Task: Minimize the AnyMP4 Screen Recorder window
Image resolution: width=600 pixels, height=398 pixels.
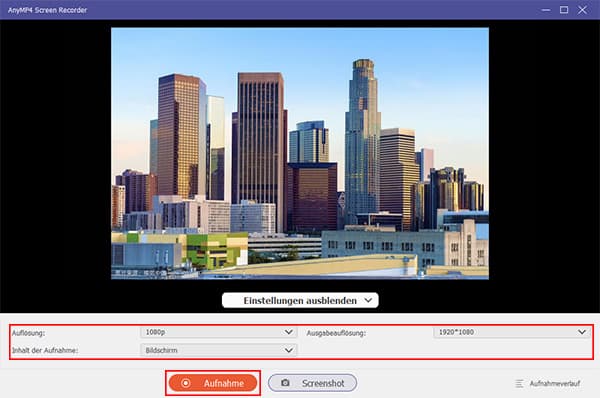Action: click(x=546, y=10)
